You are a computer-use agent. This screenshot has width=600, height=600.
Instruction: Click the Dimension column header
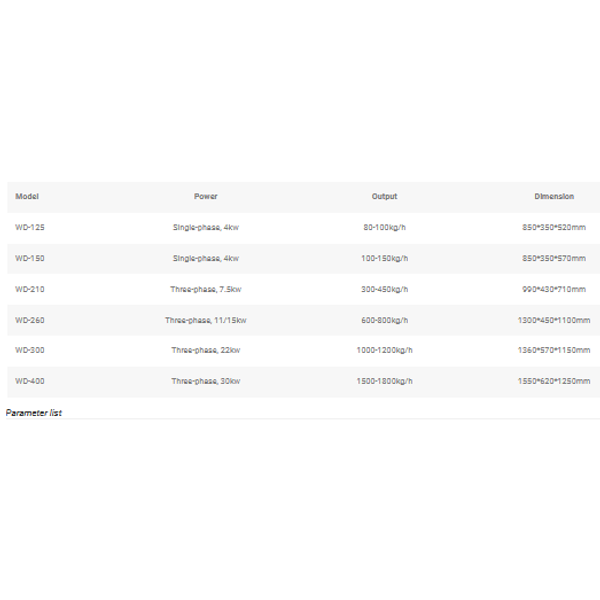coord(554,196)
